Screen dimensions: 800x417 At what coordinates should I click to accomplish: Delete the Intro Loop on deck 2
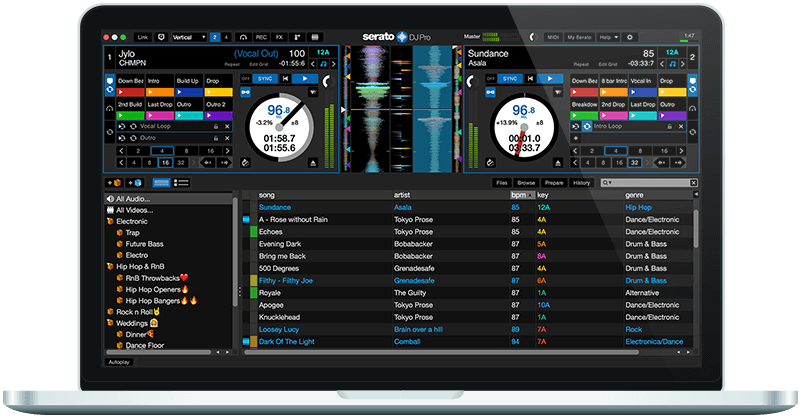tap(681, 127)
